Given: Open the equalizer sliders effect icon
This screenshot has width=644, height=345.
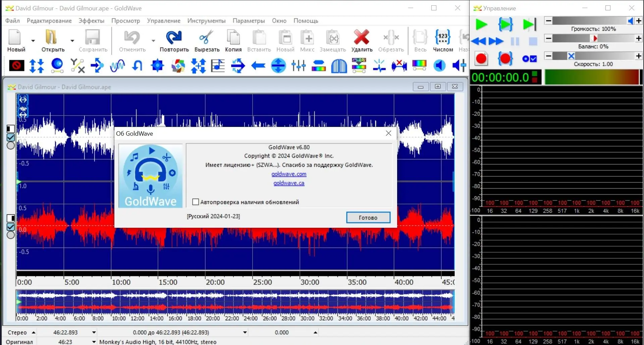Looking at the screenshot, I should pos(299,66).
